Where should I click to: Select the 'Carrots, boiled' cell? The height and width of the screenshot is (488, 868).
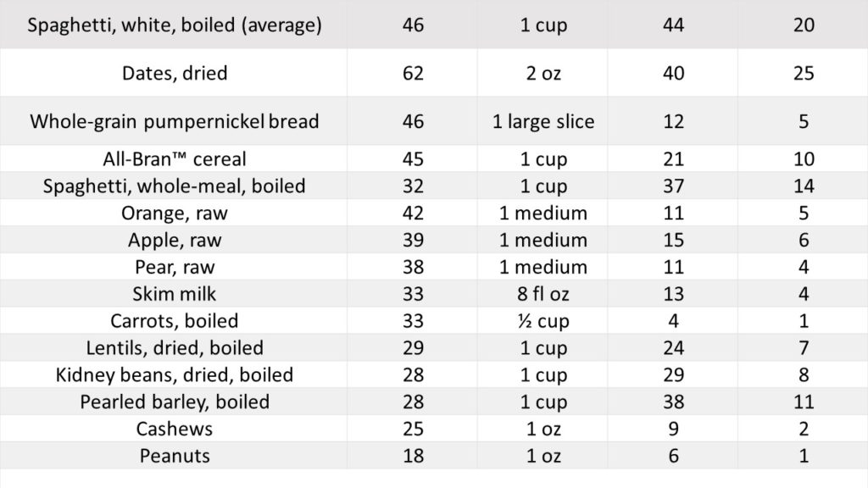click(x=175, y=321)
